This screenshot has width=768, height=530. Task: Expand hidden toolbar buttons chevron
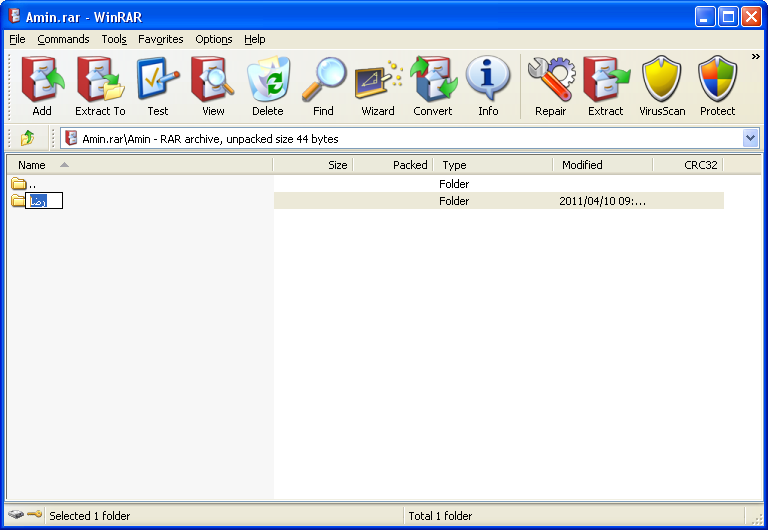pyautogui.click(x=756, y=57)
